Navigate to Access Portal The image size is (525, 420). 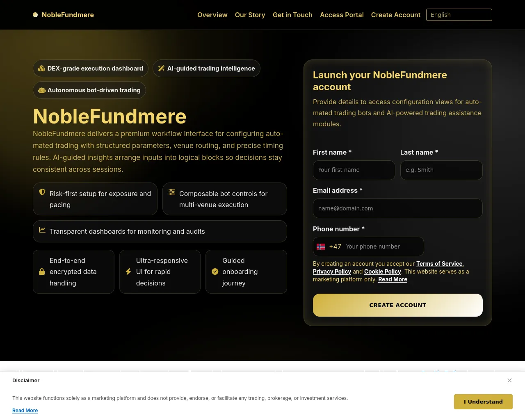pos(342,15)
